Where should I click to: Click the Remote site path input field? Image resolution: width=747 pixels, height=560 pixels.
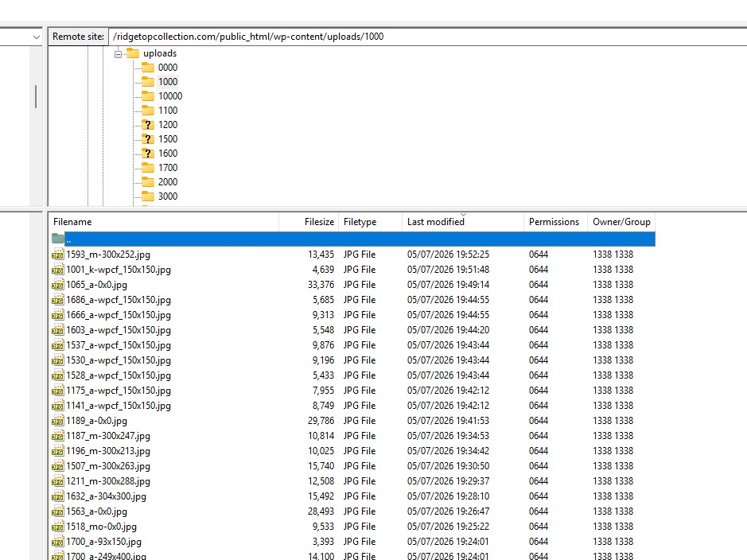(x=427, y=37)
